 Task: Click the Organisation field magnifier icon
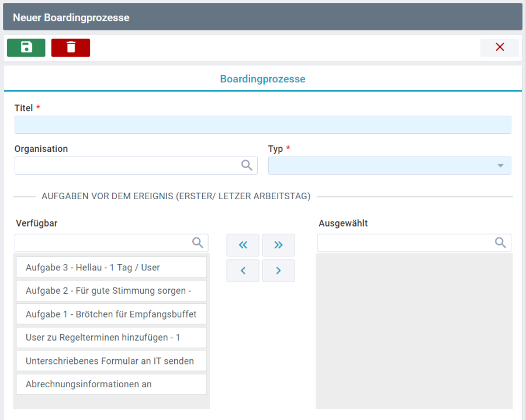tap(247, 165)
